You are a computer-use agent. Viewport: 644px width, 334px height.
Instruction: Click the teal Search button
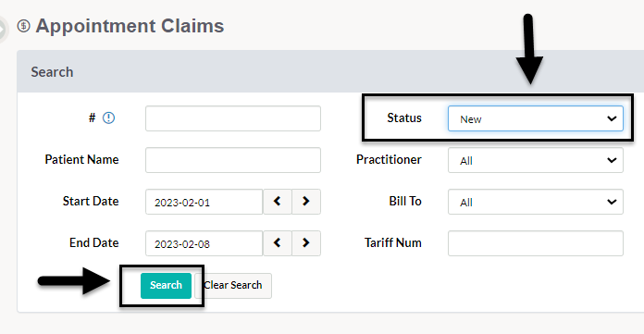click(x=166, y=286)
